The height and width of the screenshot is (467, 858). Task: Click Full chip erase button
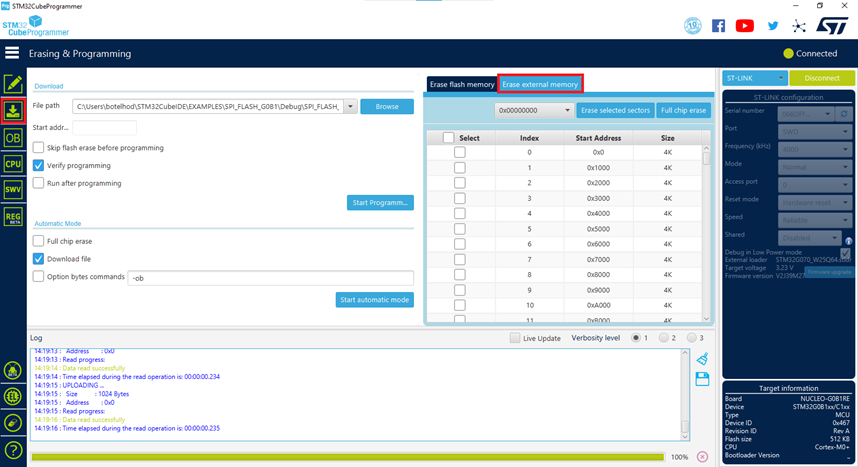tap(683, 110)
